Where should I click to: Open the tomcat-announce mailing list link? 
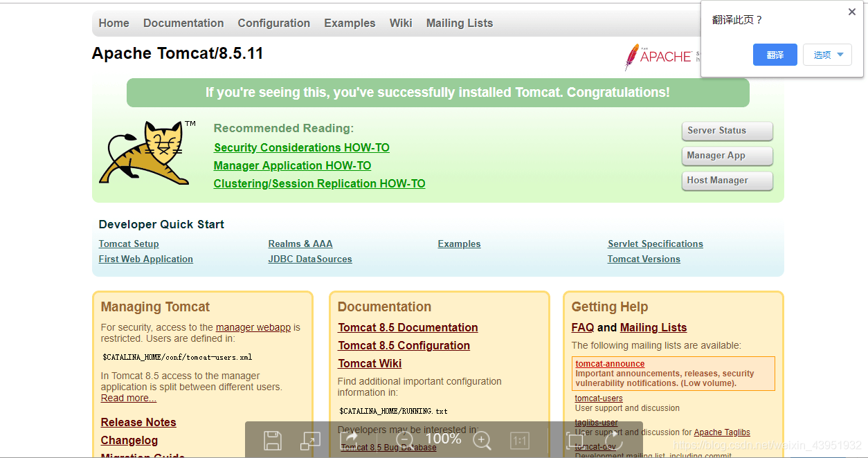(610, 364)
